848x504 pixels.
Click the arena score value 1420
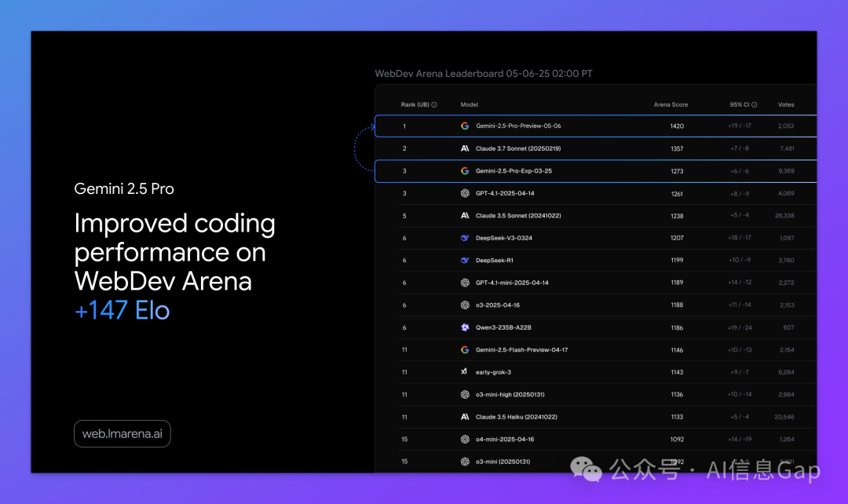(x=677, y=126)
